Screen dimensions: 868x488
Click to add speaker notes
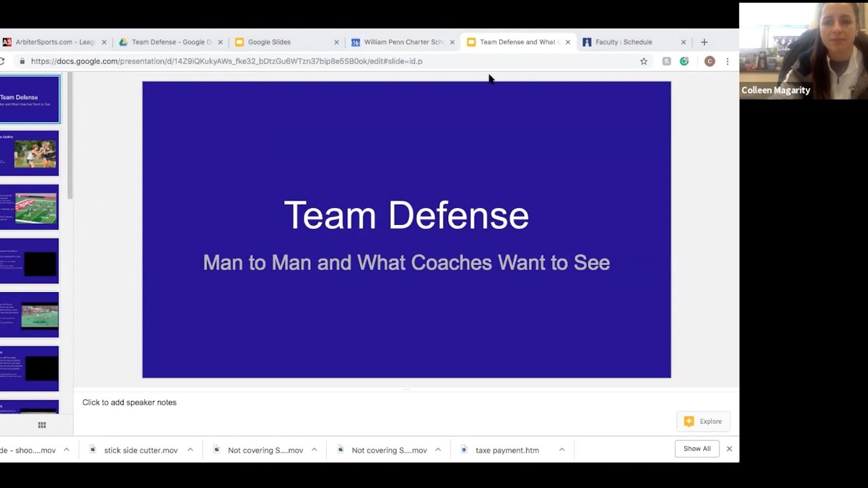click(130, 403)
